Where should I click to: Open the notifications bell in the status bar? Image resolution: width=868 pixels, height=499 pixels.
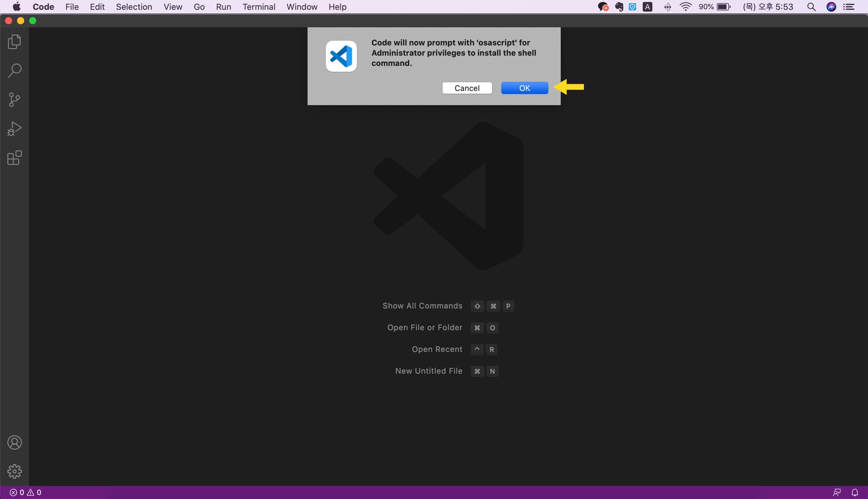(x=855, y=492)
